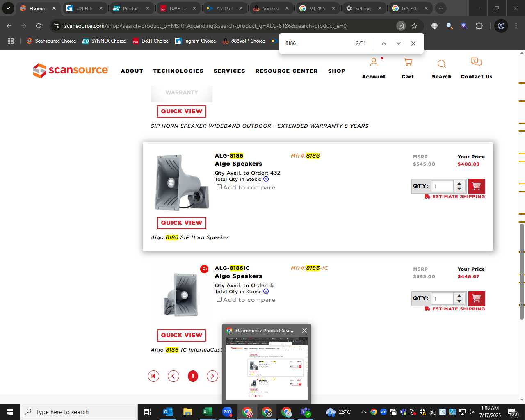The image size is (525, 420).
Task: Click the ALG-8186 horn speaker image
Action: [x=182, y=182]
